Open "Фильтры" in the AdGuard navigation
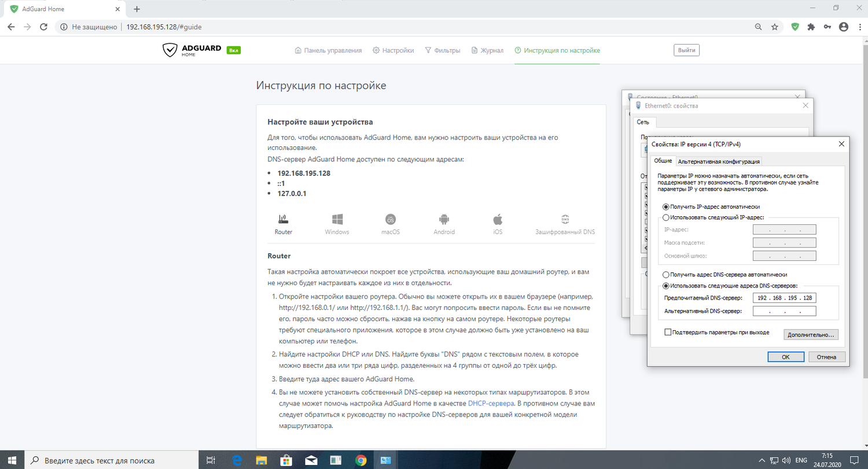Viewport: 868px width, 469px height. 443,50
